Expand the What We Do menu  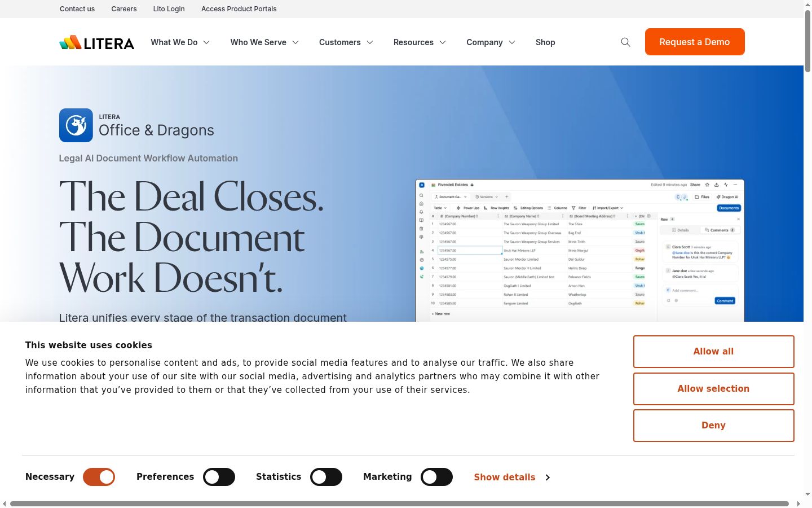180,42
